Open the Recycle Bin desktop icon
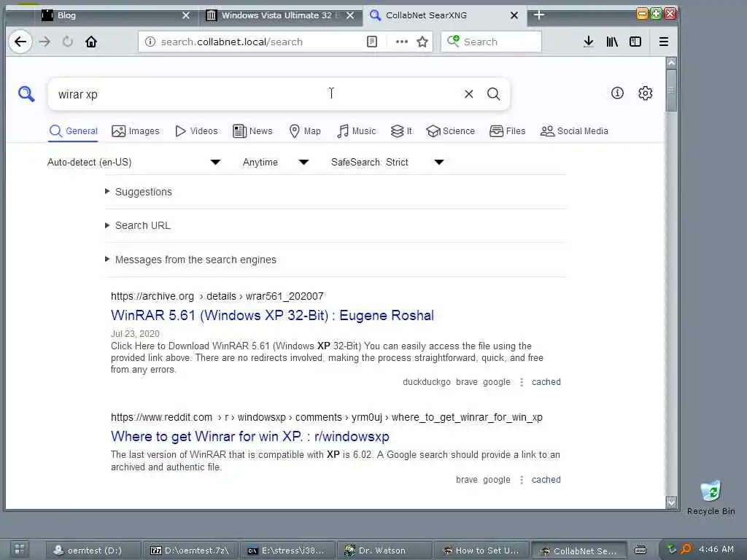This screenshot has width=747, height=560. pyautogui.click(x=711, y=498)
